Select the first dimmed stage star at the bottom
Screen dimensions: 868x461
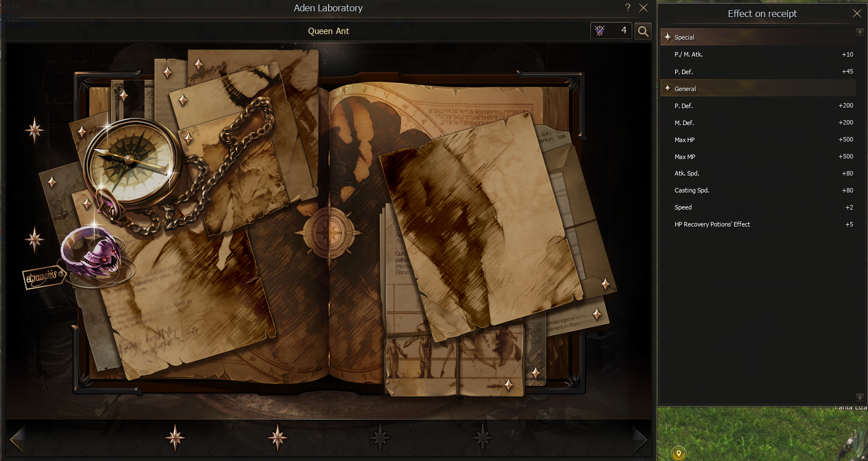click(380, 438)
